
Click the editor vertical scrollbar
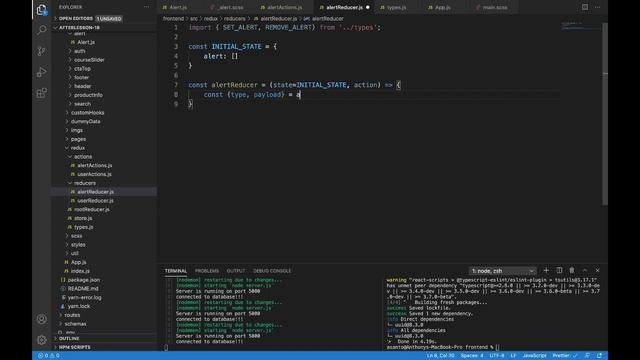(605, 114)
